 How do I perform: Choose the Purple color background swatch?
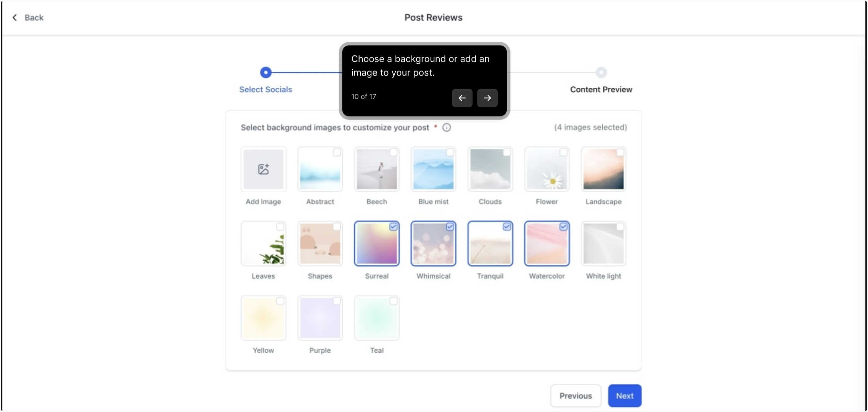[x=320, y=318]
